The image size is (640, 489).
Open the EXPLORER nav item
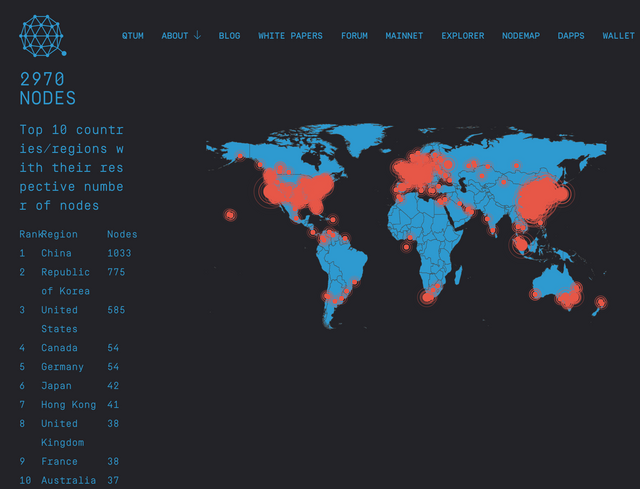point(462,36)
